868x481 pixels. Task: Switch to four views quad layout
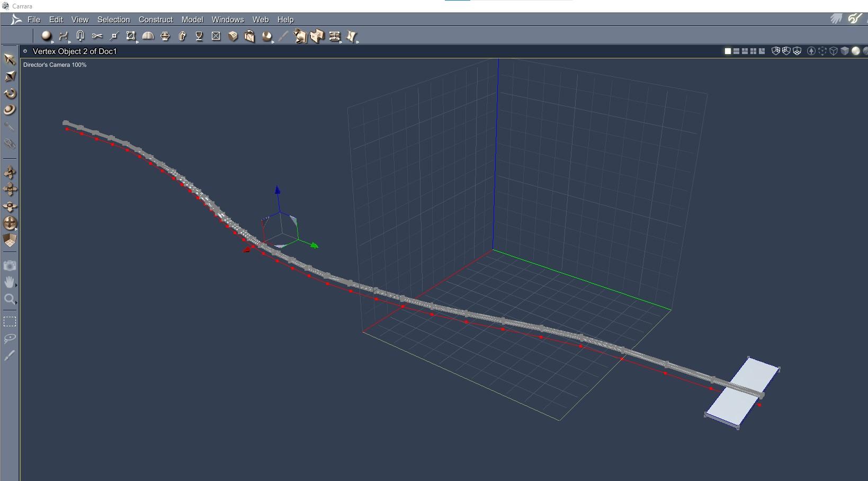click(753, 51)
